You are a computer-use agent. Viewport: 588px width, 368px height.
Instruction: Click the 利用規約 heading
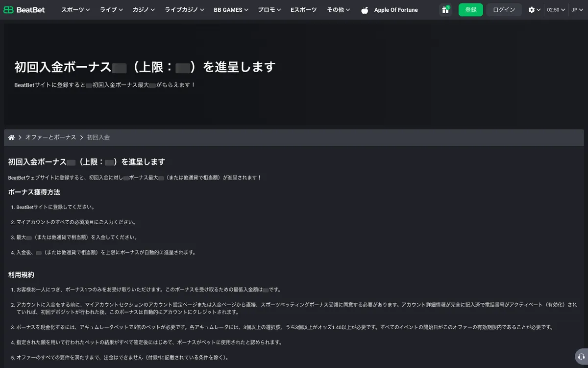(21, 275)
